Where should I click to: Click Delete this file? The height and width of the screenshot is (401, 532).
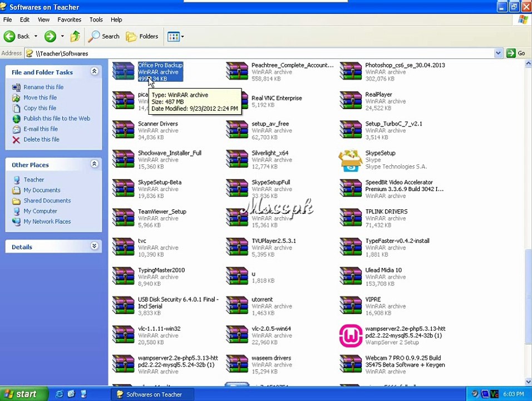click(x=41, y=140)
